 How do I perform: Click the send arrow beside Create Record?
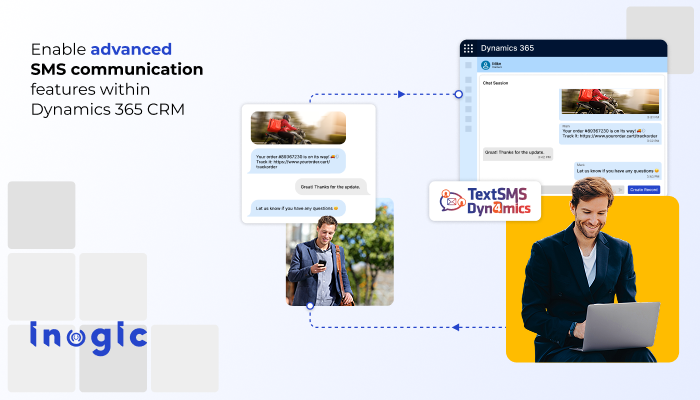click(620, 190)
